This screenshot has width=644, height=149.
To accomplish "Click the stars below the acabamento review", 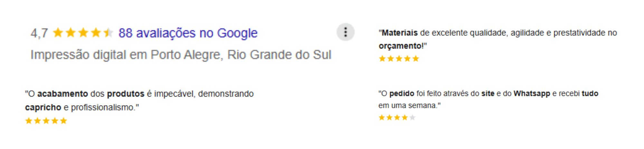I will point(46,121).
